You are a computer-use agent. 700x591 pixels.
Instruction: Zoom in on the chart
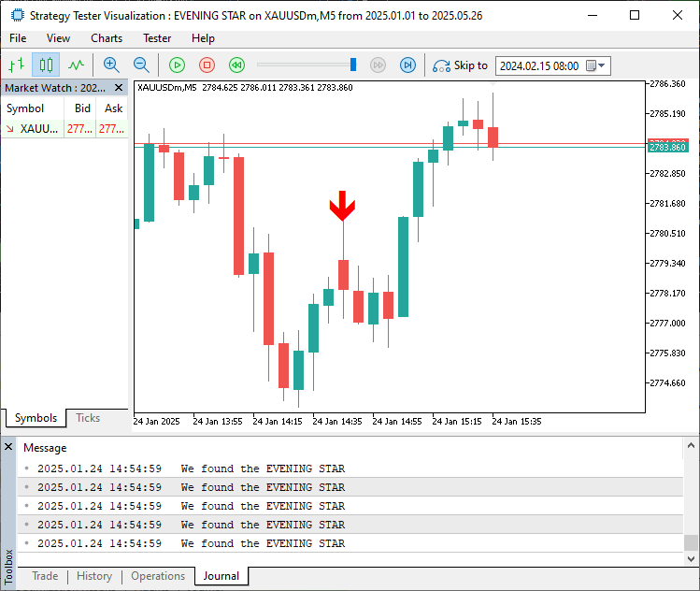point(111,65)
